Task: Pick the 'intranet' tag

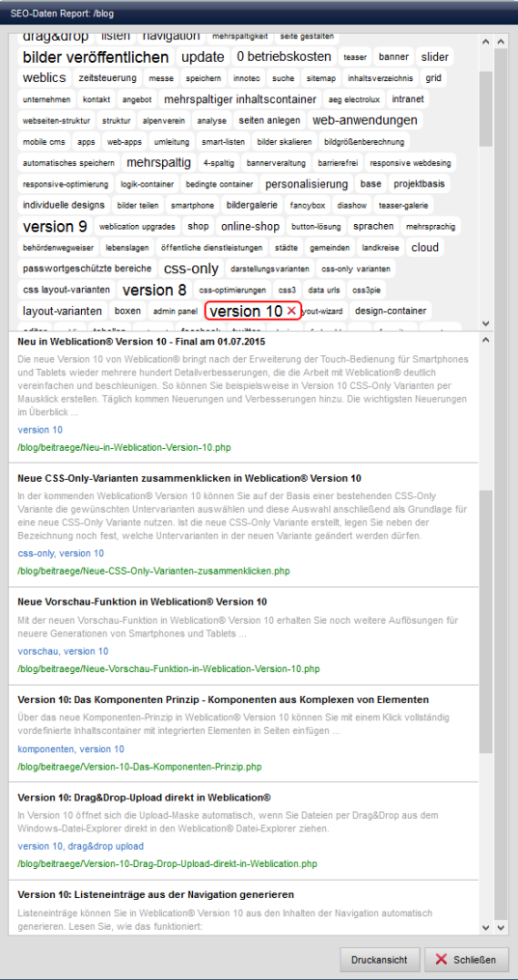Action: [408, 99]
